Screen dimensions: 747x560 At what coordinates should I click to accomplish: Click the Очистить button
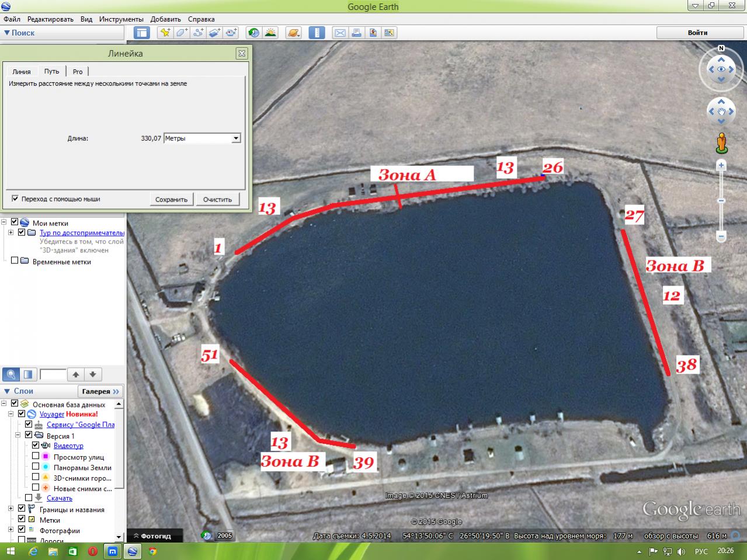[x=217, y=199]
